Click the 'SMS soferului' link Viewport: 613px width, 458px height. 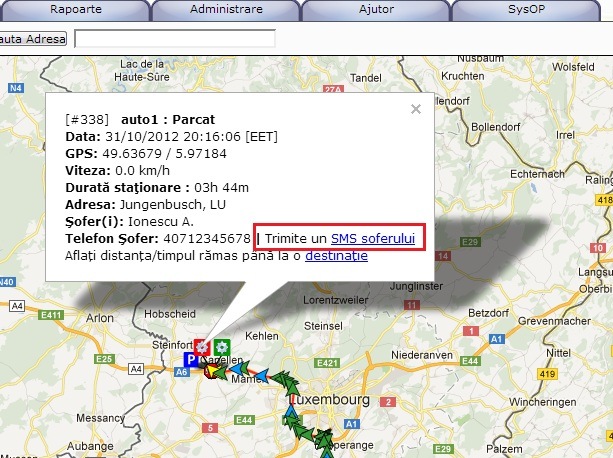(x=373, y=239)
